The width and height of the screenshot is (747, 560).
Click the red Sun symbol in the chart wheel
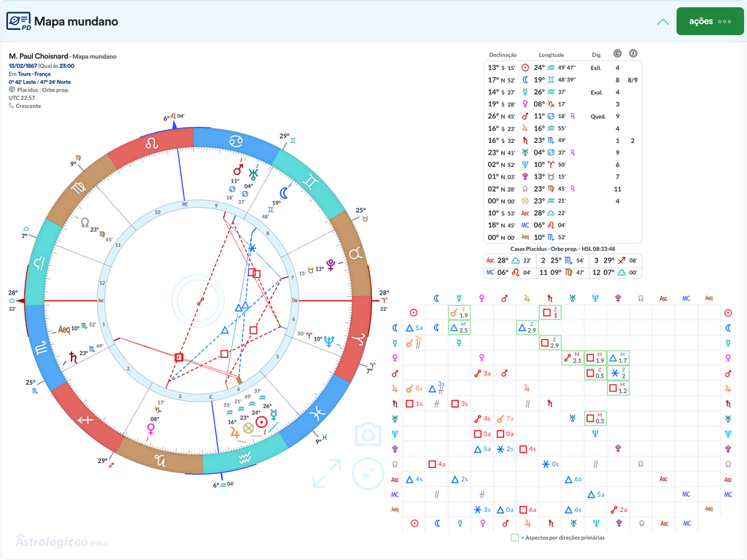(262, 422)
